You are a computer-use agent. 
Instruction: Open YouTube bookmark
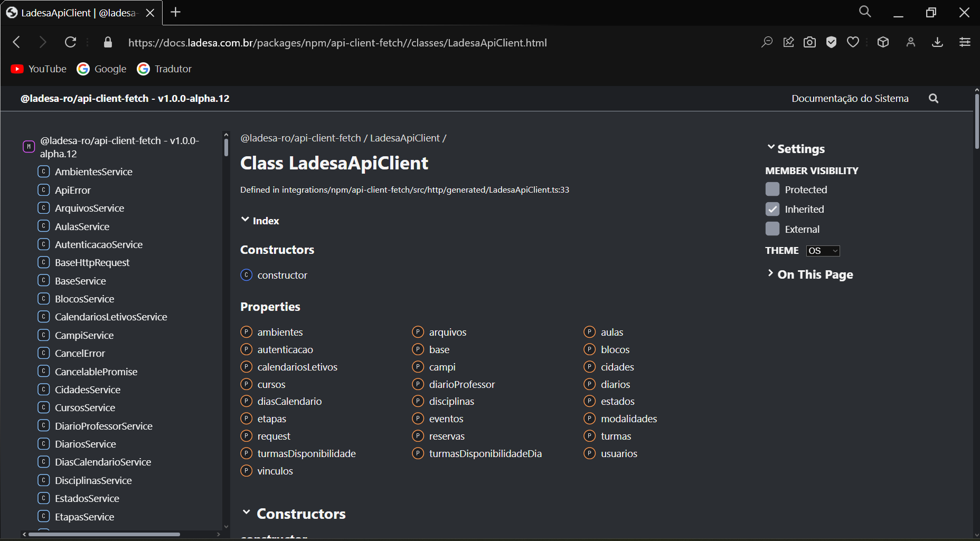pos(39,69)
